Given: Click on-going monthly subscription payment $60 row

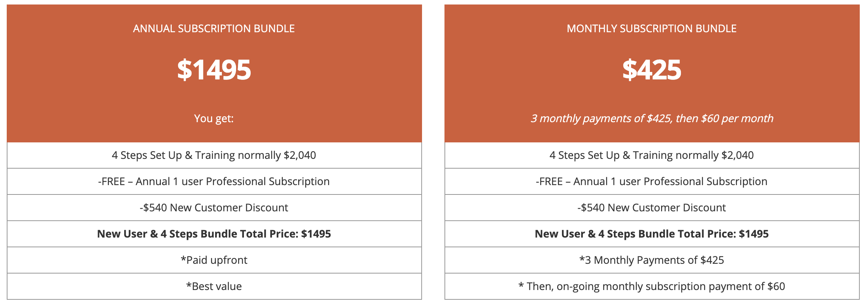Looking at the screenshot, I should [x=652, y=286].
